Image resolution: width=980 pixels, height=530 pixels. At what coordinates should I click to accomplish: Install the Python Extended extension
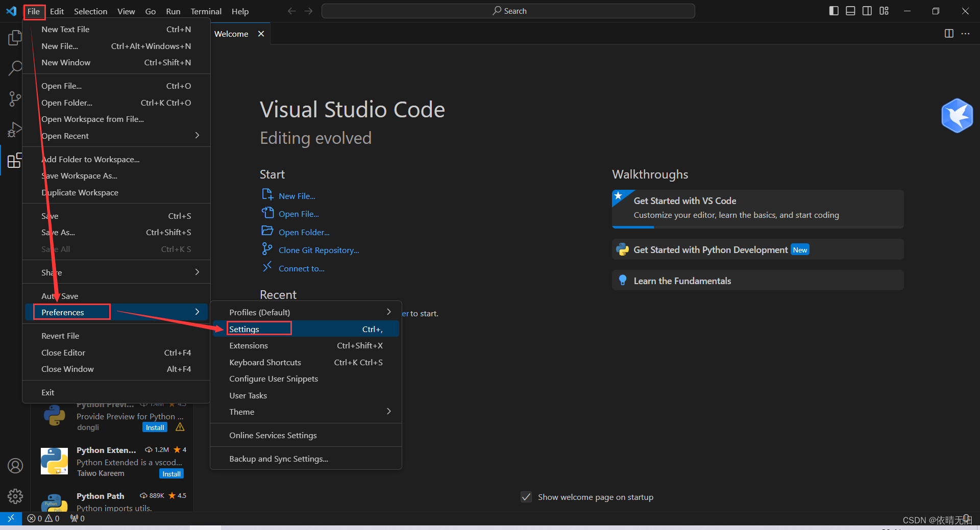[171, 474]
